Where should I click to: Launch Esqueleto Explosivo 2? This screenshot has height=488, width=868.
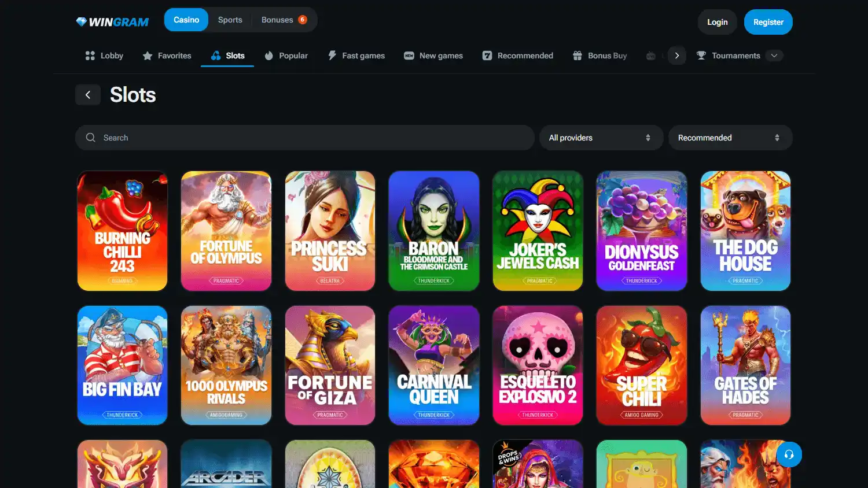(538, 365)
